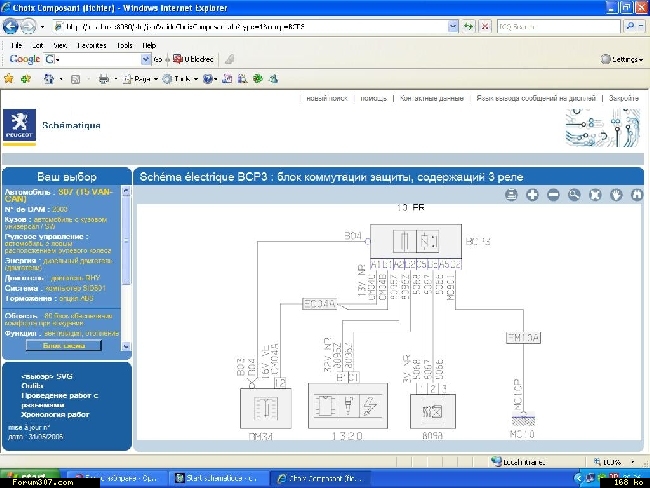Image resolution: width=650 pixels, height=488 pixels.
Task: Click the RSS feeds icon
Action: (75, 79)
